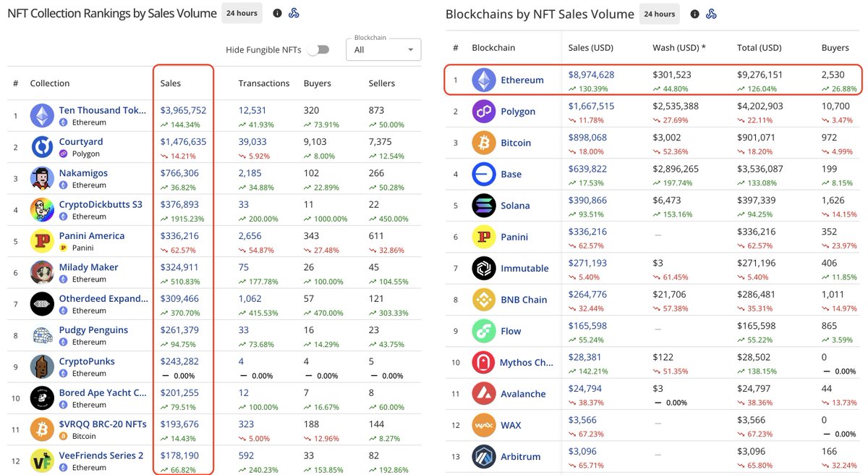Screen dimensions: 868x475
Task: Click Immutable blockchain logo
Action: point(484,269)
